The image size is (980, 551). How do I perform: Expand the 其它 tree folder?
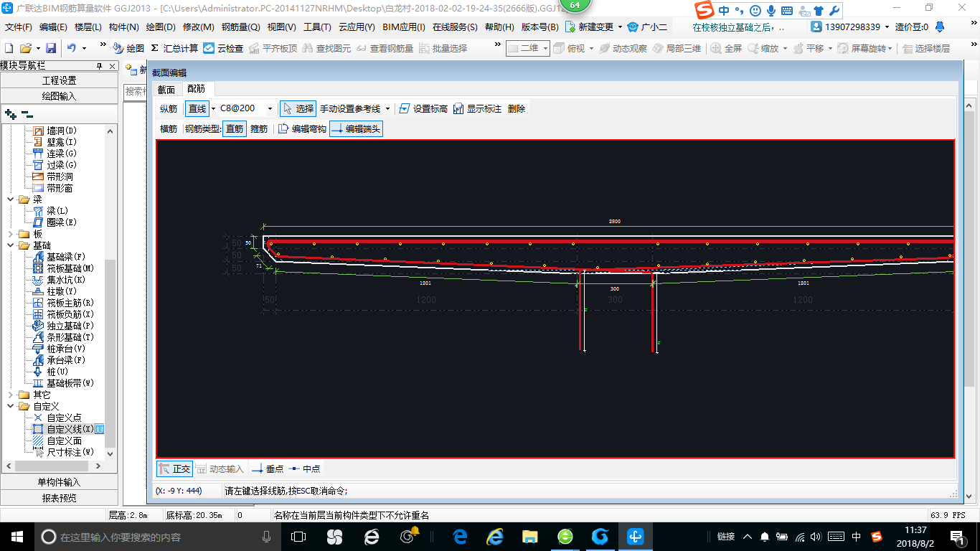pyautogui.click(x=9, y=395)
